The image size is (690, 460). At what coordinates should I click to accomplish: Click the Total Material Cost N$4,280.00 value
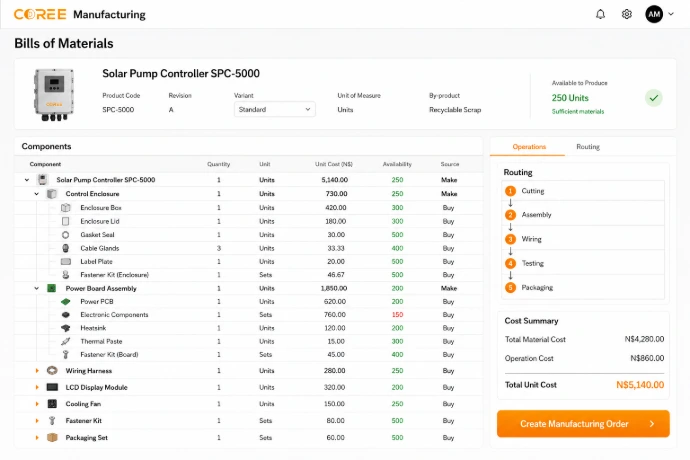pos(644,339)
